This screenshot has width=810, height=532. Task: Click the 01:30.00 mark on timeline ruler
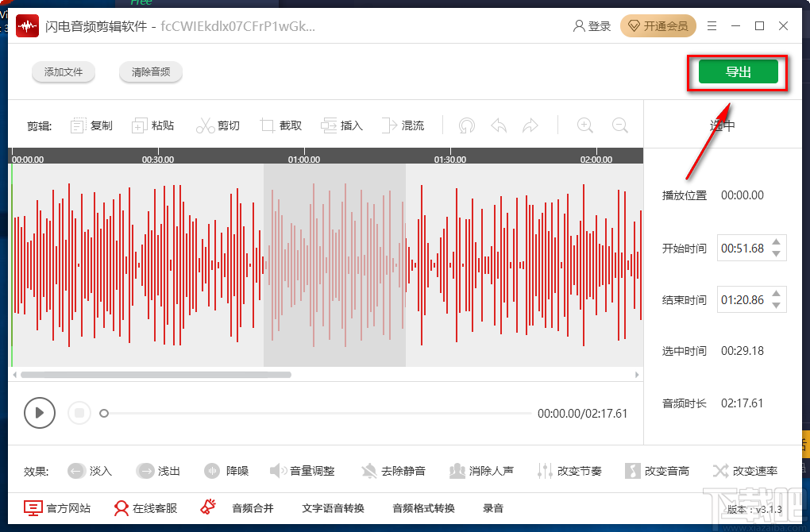[x=450, y=160]
